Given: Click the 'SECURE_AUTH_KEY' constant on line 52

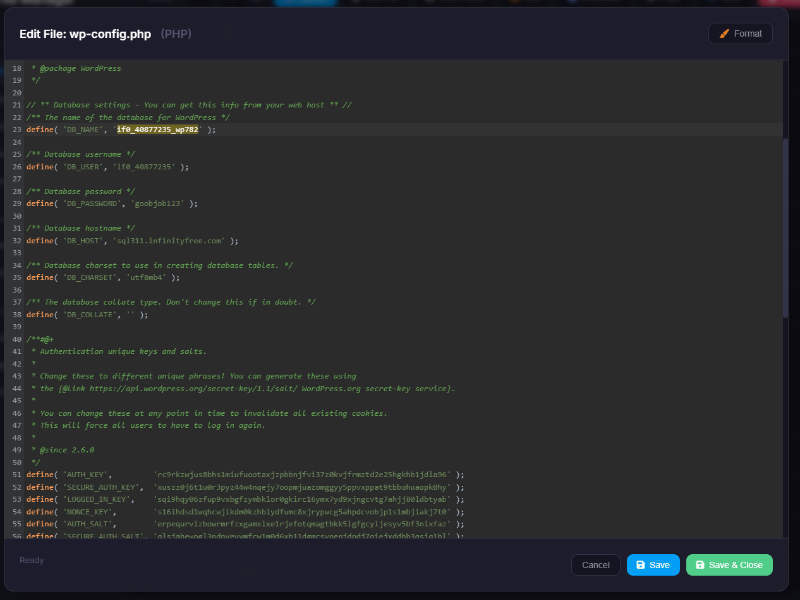Looking at the screenshot, I should (101, 487).
